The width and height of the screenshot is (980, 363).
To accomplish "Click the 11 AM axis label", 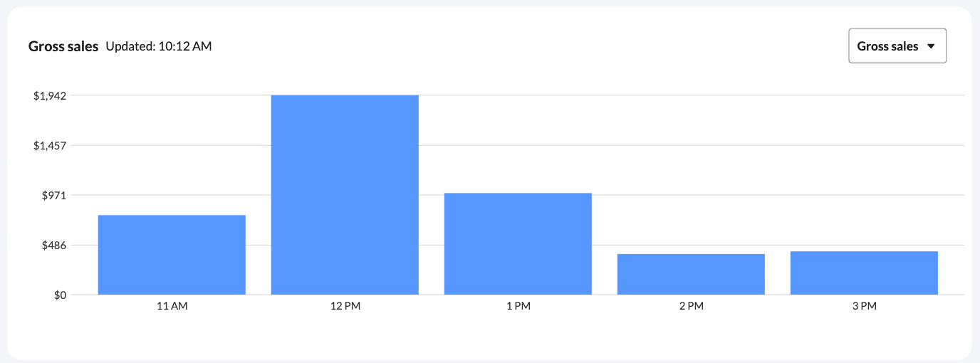I will tap(172, 307).
